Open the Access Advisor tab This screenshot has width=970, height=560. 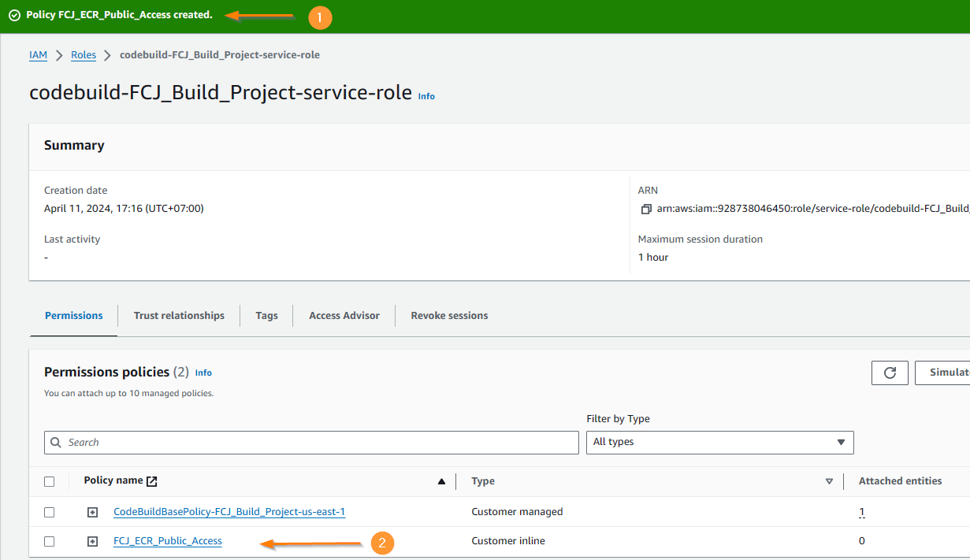pyautogui.click(x=344, y=316)
